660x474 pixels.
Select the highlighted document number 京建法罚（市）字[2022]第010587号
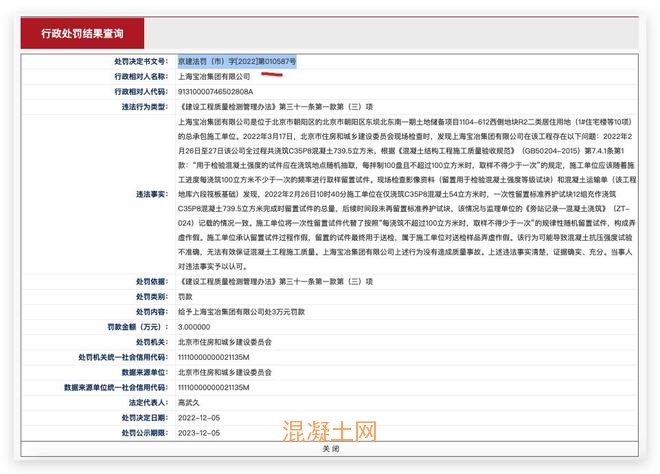[237, 61]
